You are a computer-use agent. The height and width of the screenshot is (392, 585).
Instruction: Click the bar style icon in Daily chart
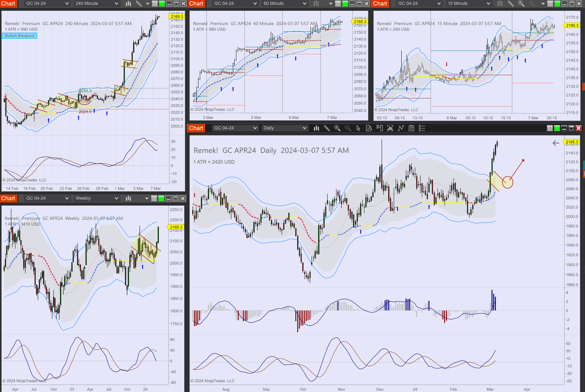pos(316,128)
